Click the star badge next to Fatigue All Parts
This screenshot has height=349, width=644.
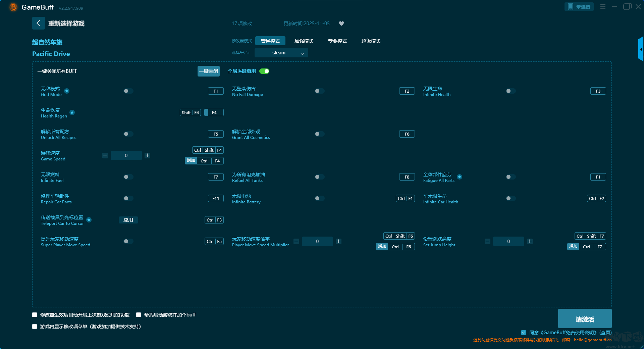pos(460,177)
